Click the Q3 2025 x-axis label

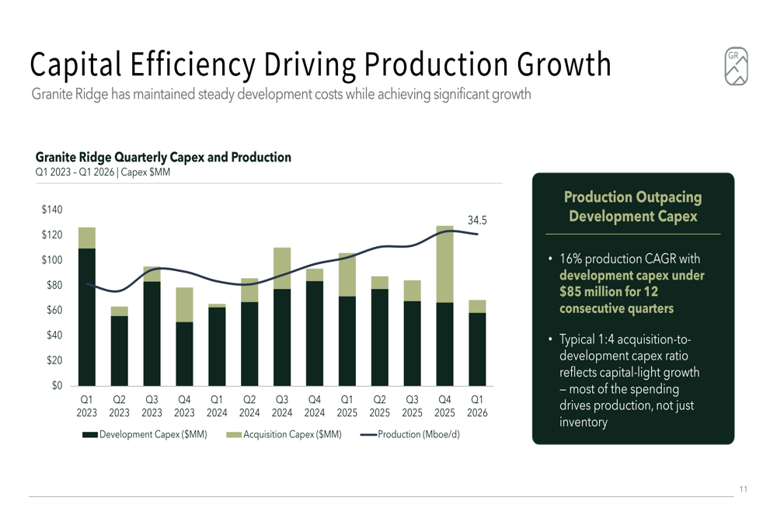pos(413,406)
